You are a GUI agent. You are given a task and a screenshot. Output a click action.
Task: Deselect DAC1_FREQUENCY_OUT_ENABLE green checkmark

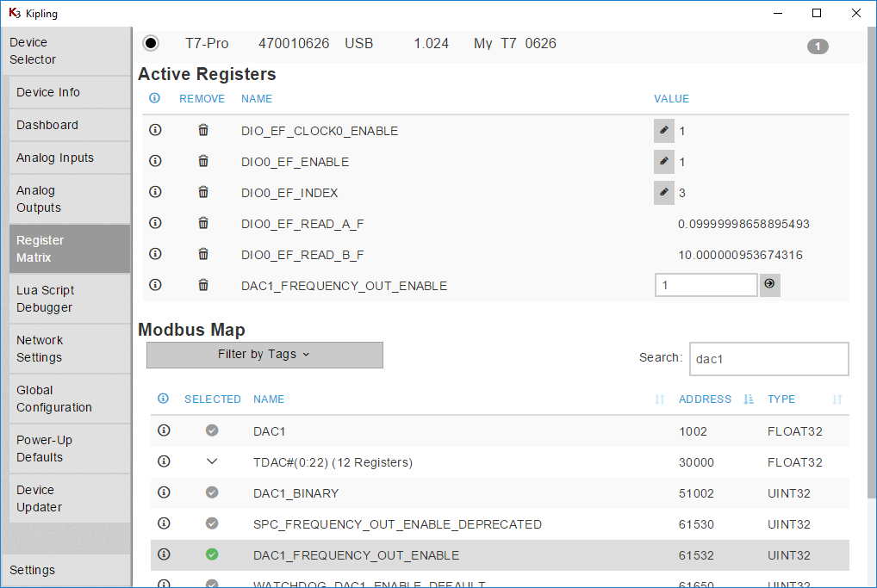212,554
